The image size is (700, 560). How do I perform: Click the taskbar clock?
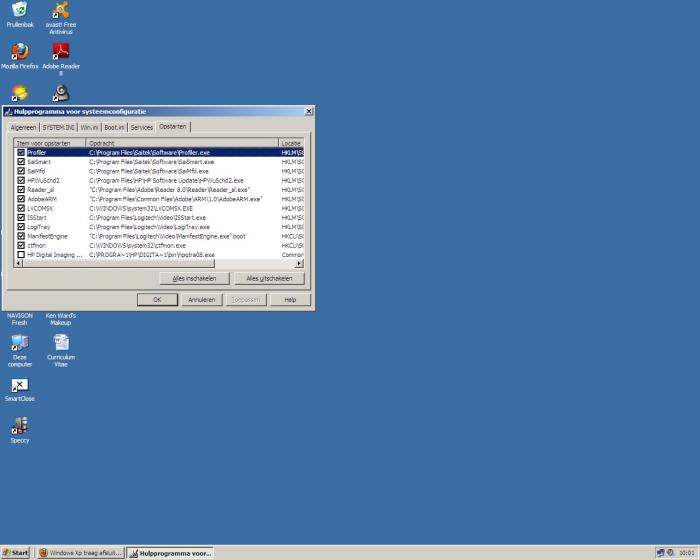pos(687,553)
